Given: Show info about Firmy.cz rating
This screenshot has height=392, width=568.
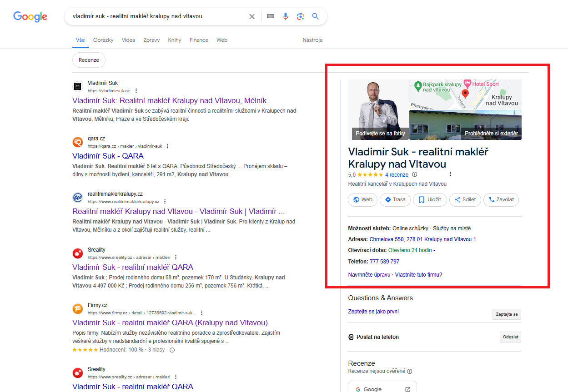Looking at the screenshot, I should (172, 350).
